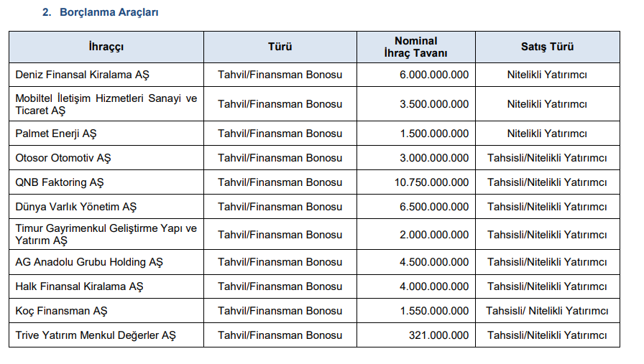Select Mobiltel İletişim Hizmetleri issuer cell
Screen dimensions: 644x364
coord(106,104)
